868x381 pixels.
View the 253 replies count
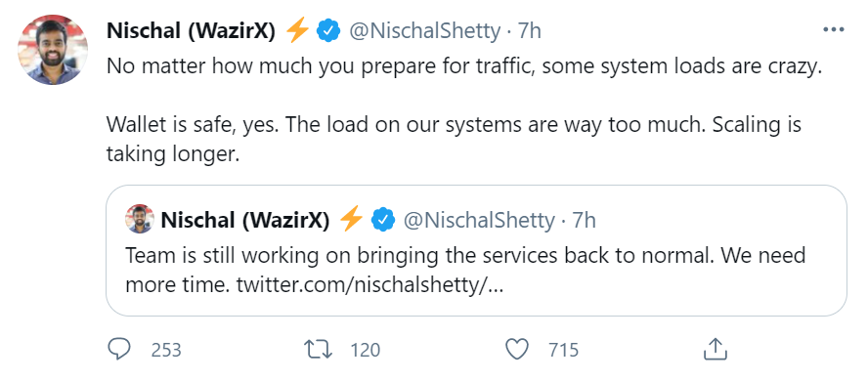tap(166, 350)
